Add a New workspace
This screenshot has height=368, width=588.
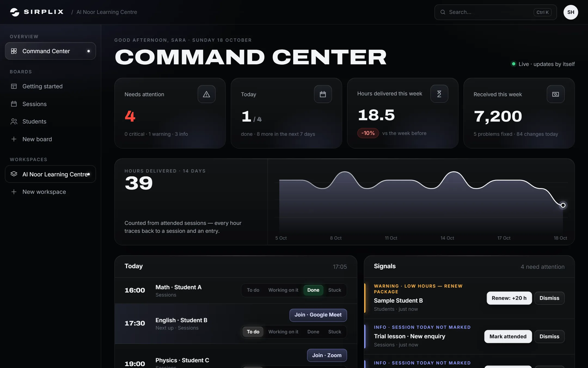click(x=50, y=192)
